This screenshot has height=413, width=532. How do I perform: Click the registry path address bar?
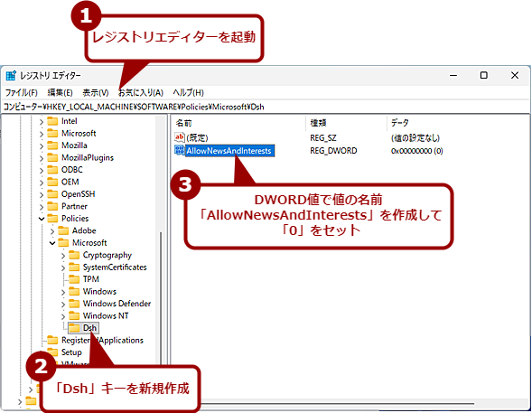(x=266, y=107)
